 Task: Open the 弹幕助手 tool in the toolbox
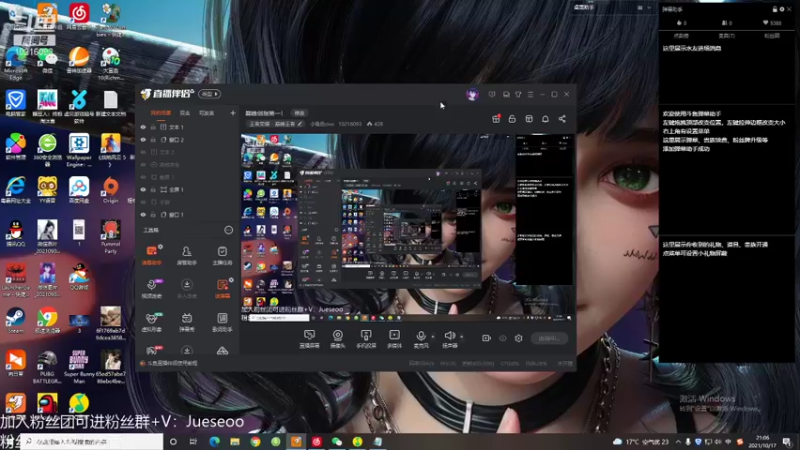pyautogui.click(x=152, y=255)
